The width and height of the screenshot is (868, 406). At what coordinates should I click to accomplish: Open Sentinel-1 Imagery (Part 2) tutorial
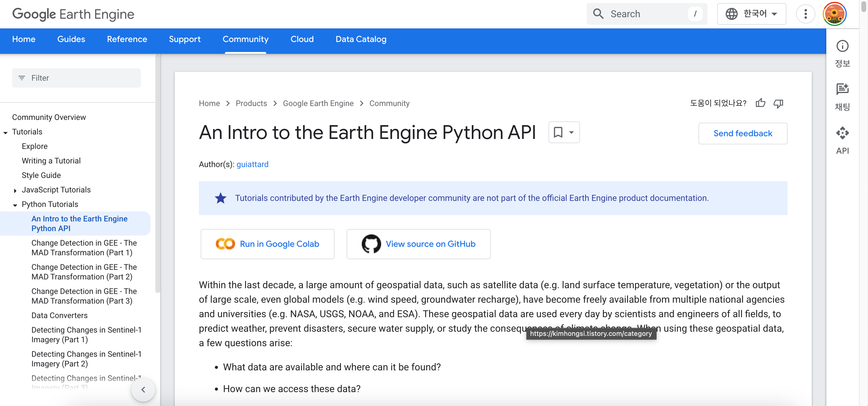pos(86,359)
